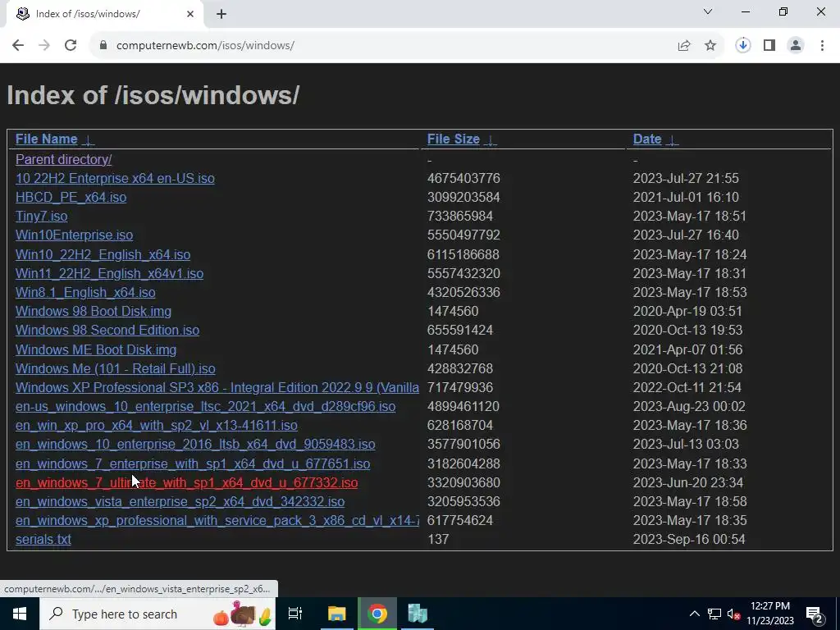Open Windows XP Professional SP3 Integral Edition link
This screenshot has height=630, width=840.
coord(217,387)
